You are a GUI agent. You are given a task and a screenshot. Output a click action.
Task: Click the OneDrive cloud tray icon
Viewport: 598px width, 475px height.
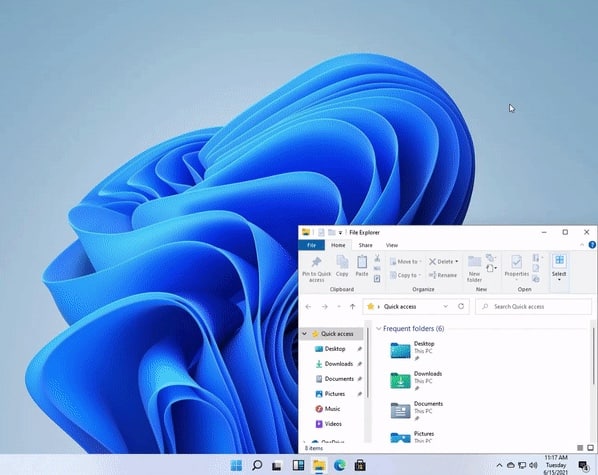click(511, 465)
